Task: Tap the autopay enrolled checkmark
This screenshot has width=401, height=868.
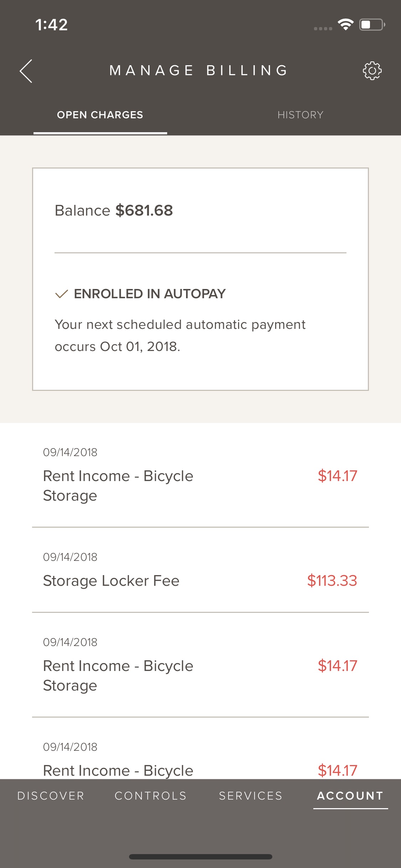Action: coord(62,294)
